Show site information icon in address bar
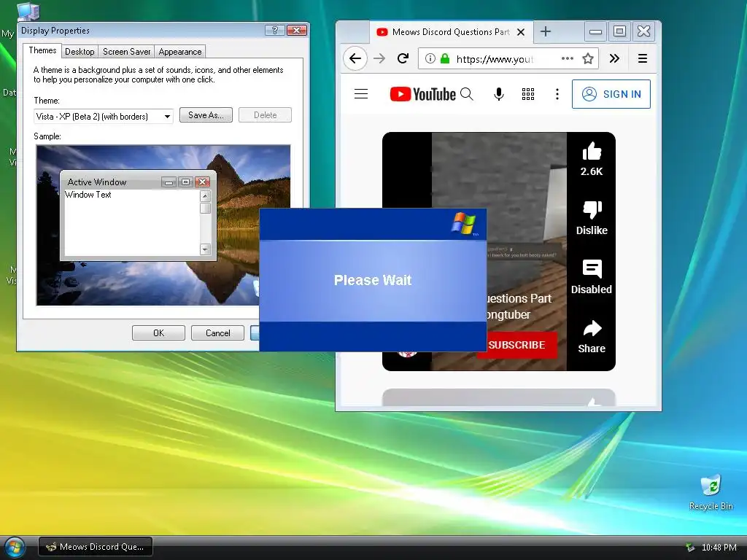This screenshot has height=560, width=747. click(x=430, y=58)
